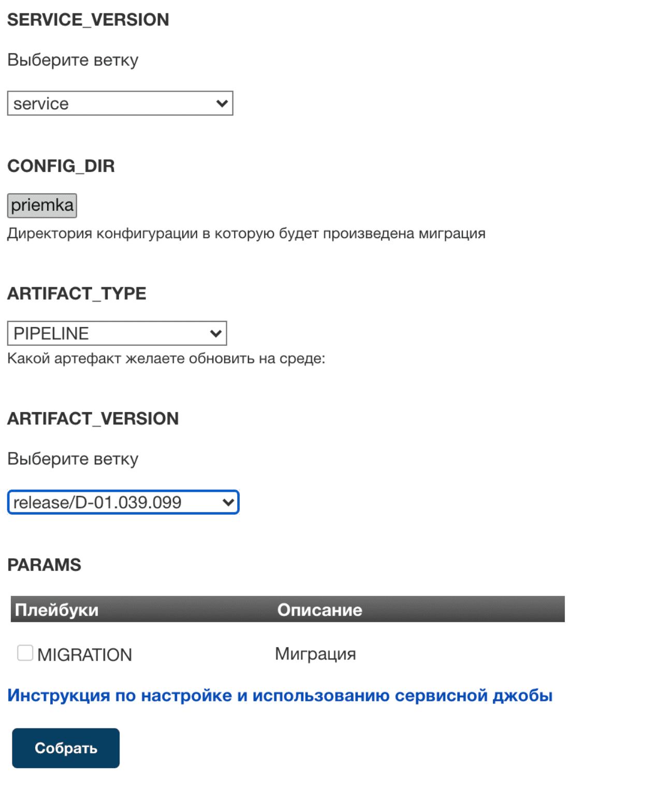Viewport: 672px width, 791px height.
Task: Click the Какой артефакт желаете обновить text
Action: click(166, 358)
